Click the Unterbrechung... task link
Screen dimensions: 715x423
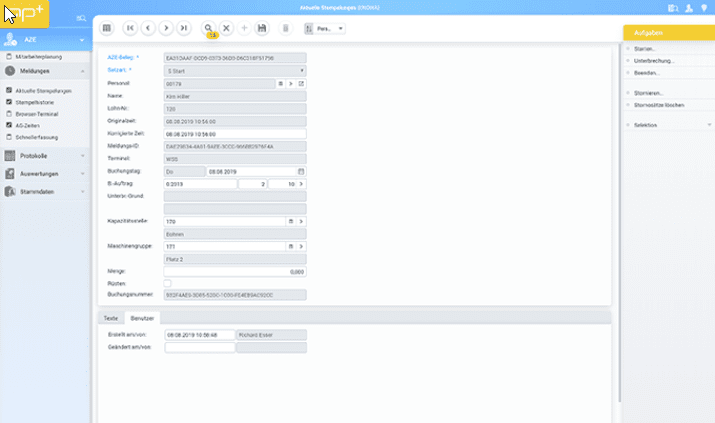click(x=653, y=60)
